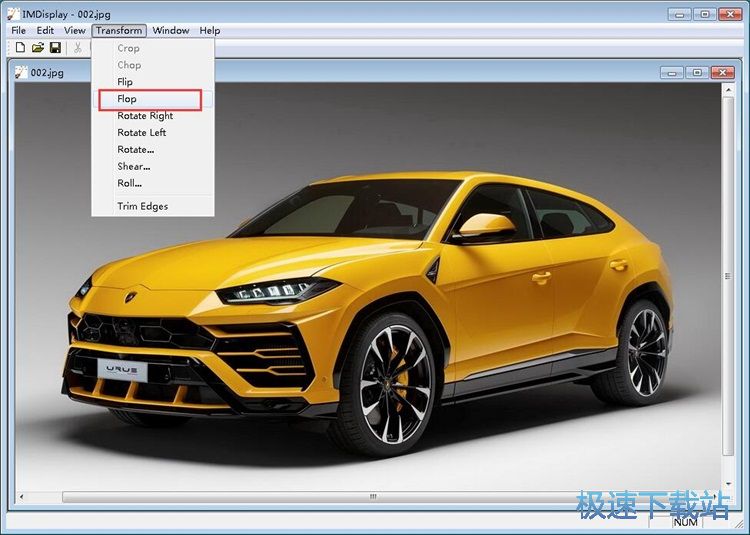Click vertical scrollbar down arrow
Image resolution: width=750 pixels, height=535 pixels.
pos(728,484)
